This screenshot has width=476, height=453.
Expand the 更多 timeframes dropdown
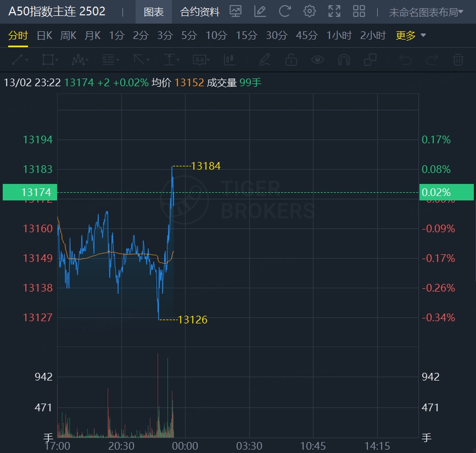(411, 36)
